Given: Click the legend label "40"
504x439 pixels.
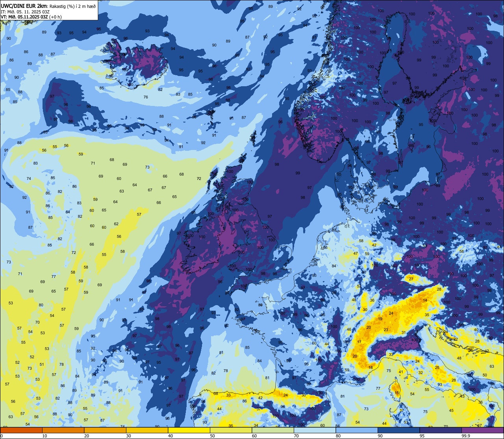Looking at the screenshot, I should (x=170, y=436).
